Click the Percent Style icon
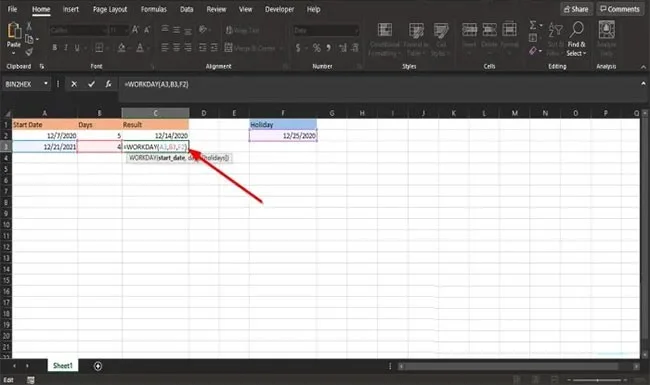 [317, 48]
